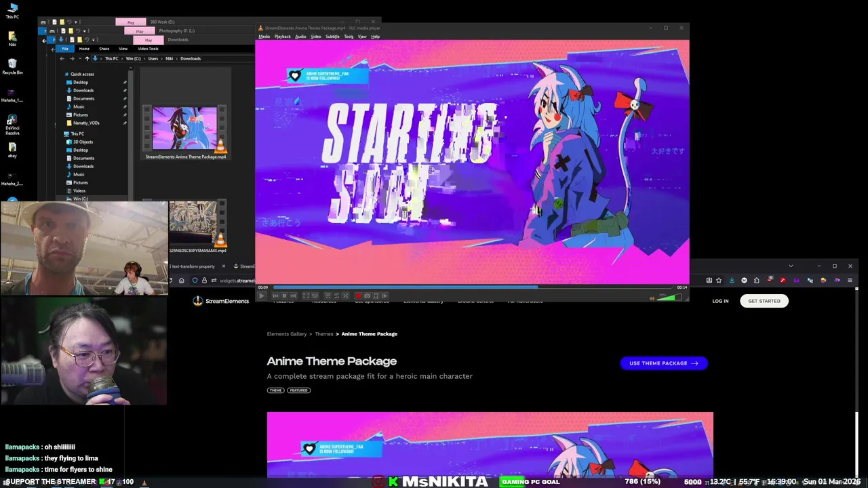Open the browser tab list dropdown
The height and width of the screenshot is (488, 868).
tap(791, 266)
